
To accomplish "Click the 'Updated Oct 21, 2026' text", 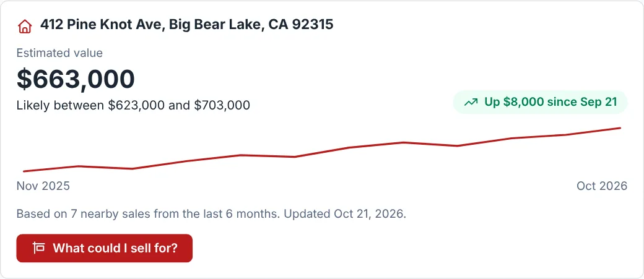I will point(345,214).
